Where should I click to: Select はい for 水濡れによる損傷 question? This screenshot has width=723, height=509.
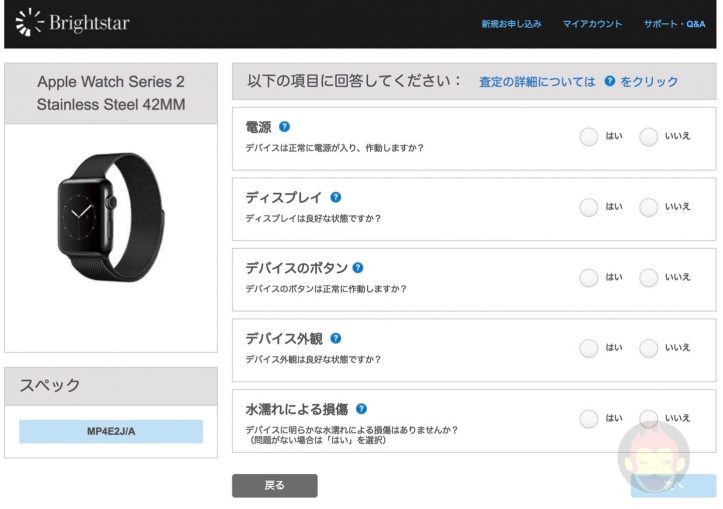point(589,418)
